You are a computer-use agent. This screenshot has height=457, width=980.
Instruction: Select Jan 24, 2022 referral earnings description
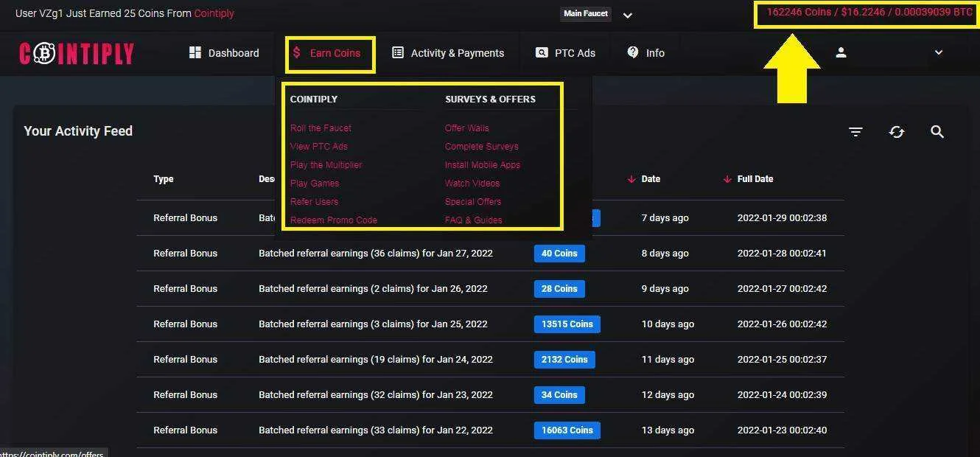click(x=376, y=360)
